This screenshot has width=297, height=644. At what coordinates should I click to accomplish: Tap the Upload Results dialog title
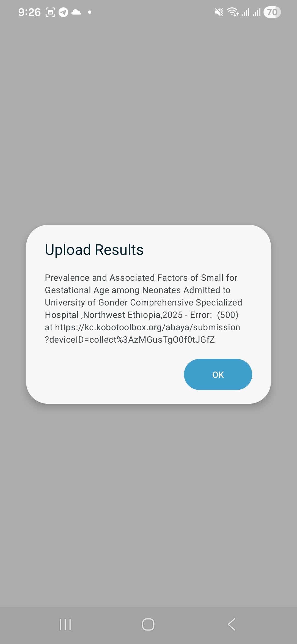pos(94,250)
